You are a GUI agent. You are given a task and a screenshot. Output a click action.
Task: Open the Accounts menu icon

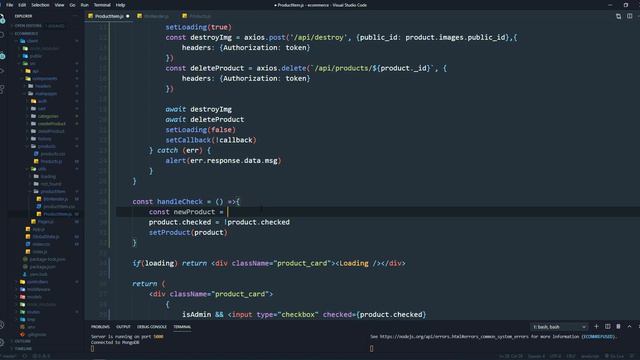pos(2,325)
